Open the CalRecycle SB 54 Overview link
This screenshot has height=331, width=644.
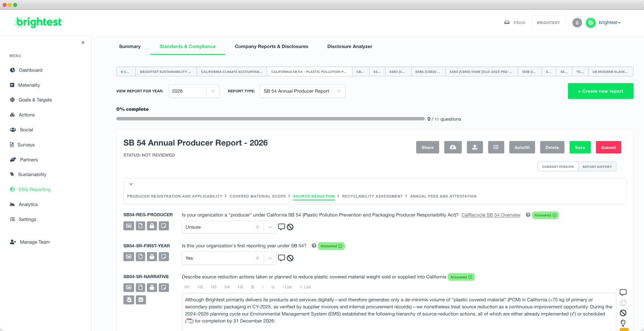coord(491,215)
